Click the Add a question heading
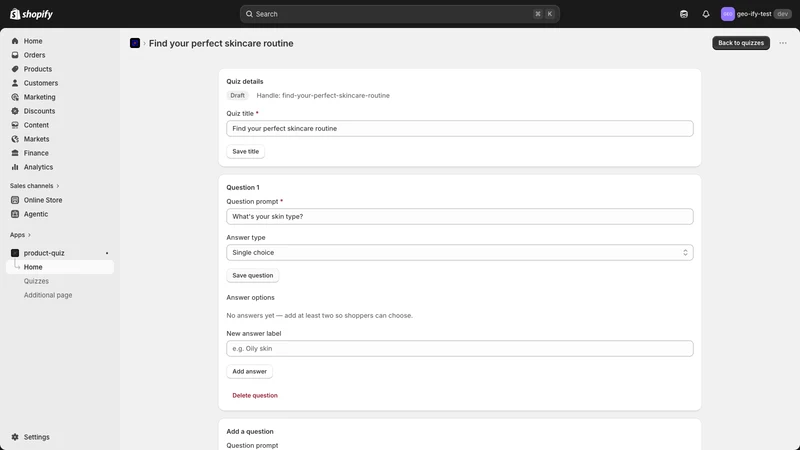The height and width of the screenshot is (450, 800). click(250, 432)
